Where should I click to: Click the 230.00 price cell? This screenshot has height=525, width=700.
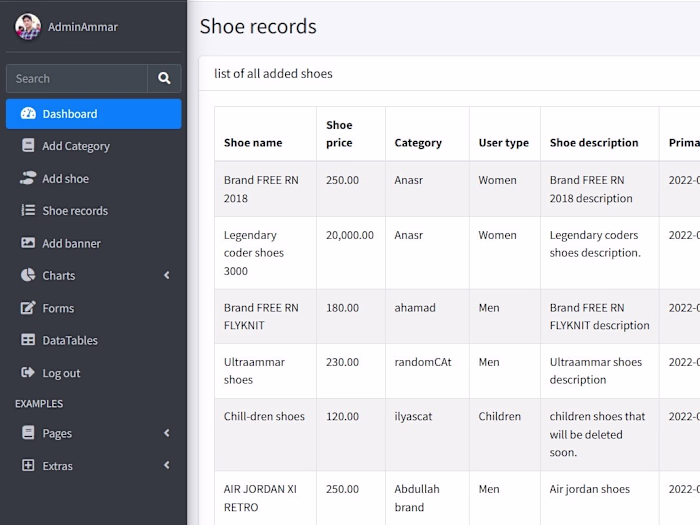pos(351,371)
